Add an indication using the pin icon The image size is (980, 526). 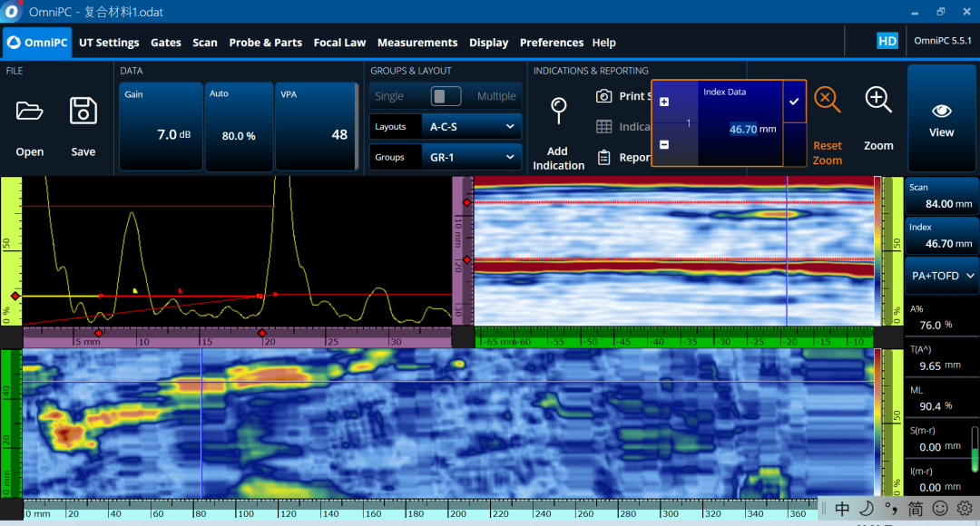tap(558, 111)
